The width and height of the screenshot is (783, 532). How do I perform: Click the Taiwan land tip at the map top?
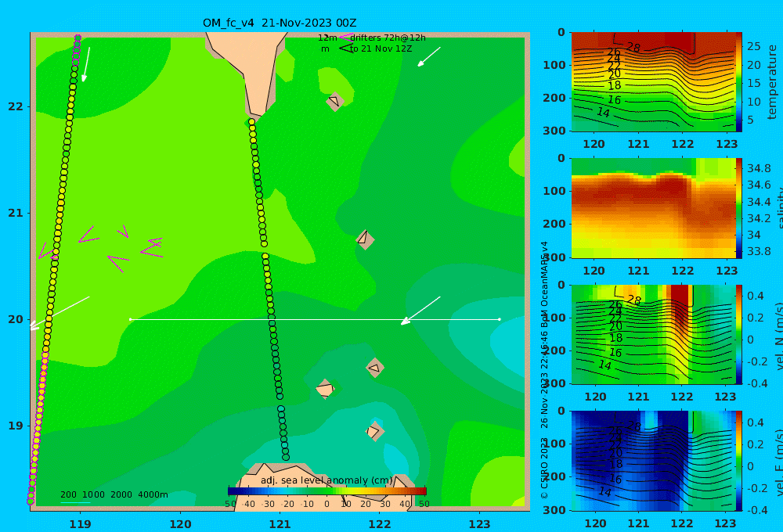pyautogui.click(x=248, y=70)
